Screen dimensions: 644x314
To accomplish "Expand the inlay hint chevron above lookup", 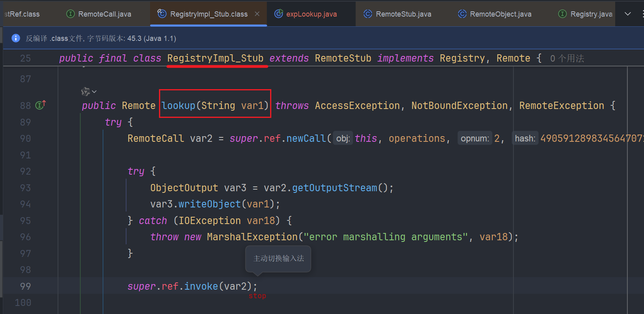I will coord(94,92).
